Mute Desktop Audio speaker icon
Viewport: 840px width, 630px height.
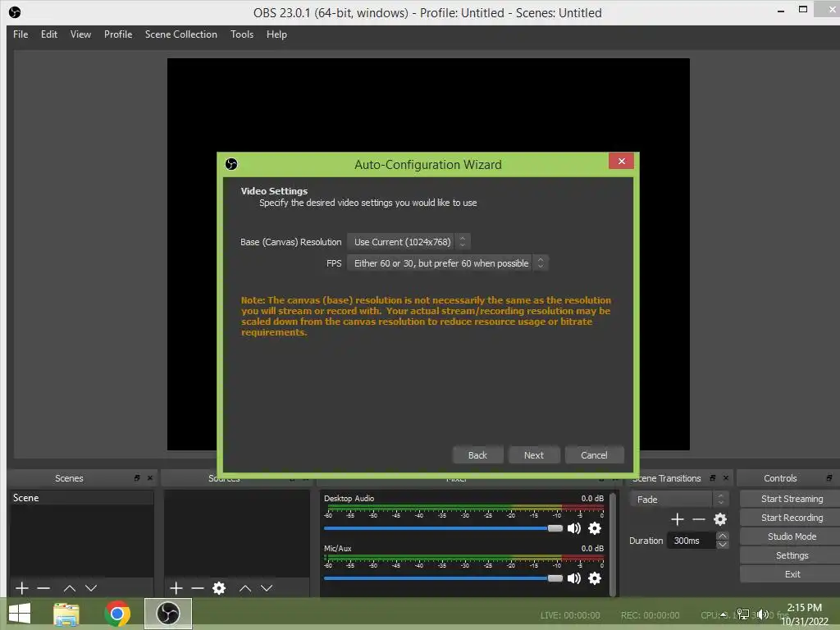pos(573,528)
